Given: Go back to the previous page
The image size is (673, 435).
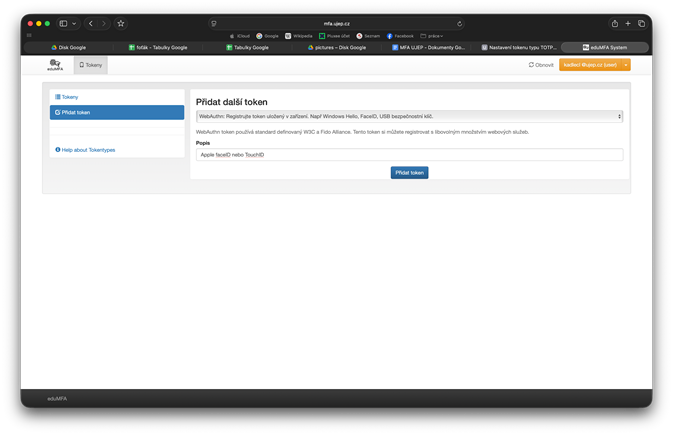Looking at the screenshot, I should click(91, 23).
